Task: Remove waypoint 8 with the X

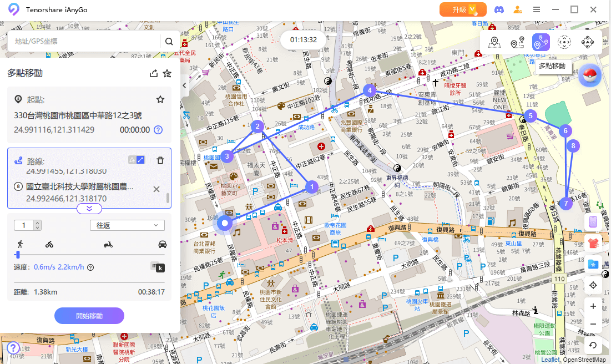Action: [x=156, y=189]
